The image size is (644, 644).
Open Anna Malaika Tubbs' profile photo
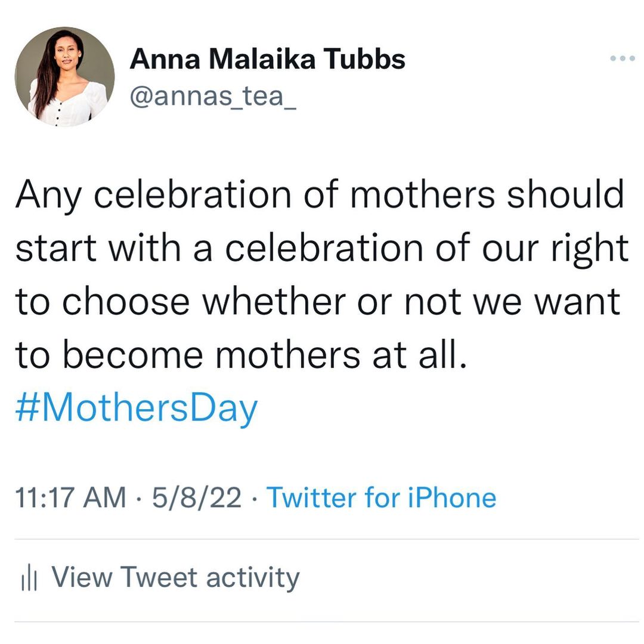tap(64, 76)
